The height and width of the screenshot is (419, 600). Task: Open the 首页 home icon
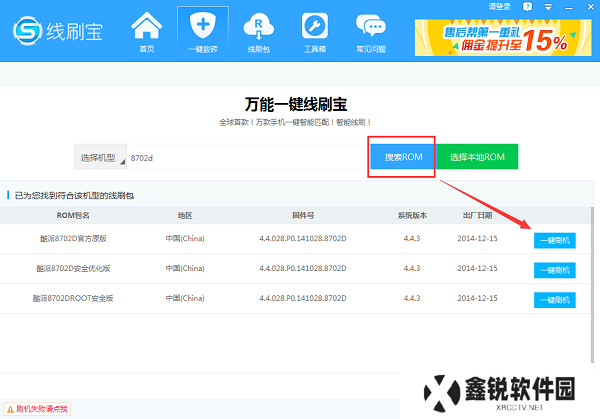(147, 32)
